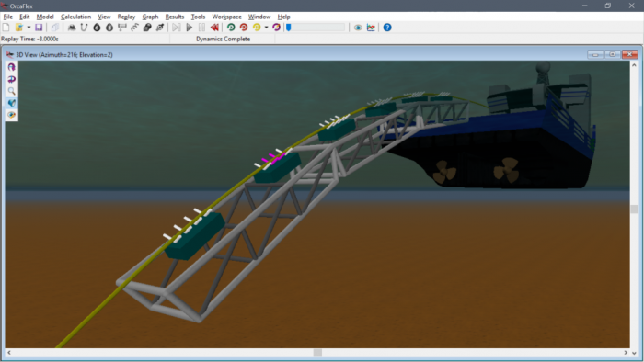
Task: Expand dropdown arrow beside yellow circular icon
Action: (266, 28)
